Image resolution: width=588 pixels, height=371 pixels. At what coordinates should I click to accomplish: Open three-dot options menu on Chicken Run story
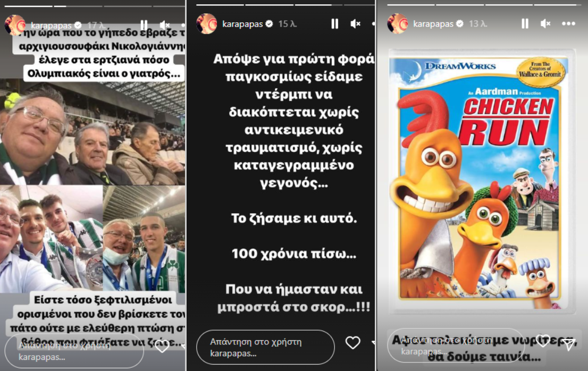(568, 23)
